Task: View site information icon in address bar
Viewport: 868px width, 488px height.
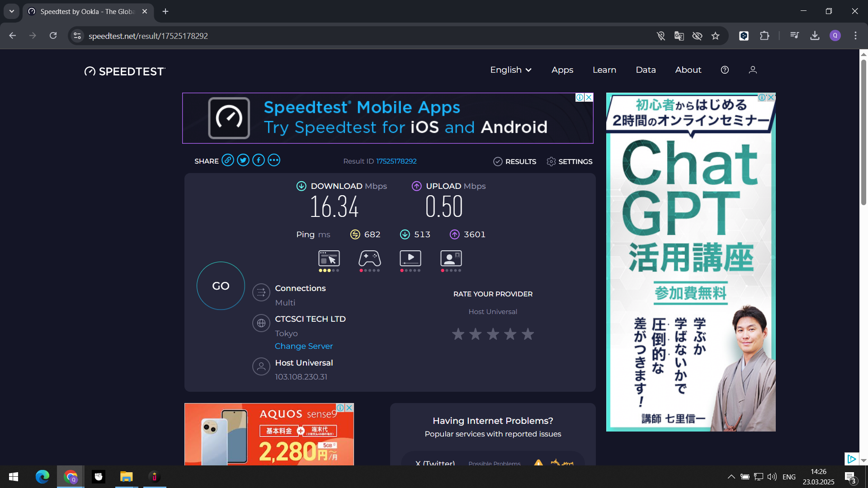Action: [77, 36]
